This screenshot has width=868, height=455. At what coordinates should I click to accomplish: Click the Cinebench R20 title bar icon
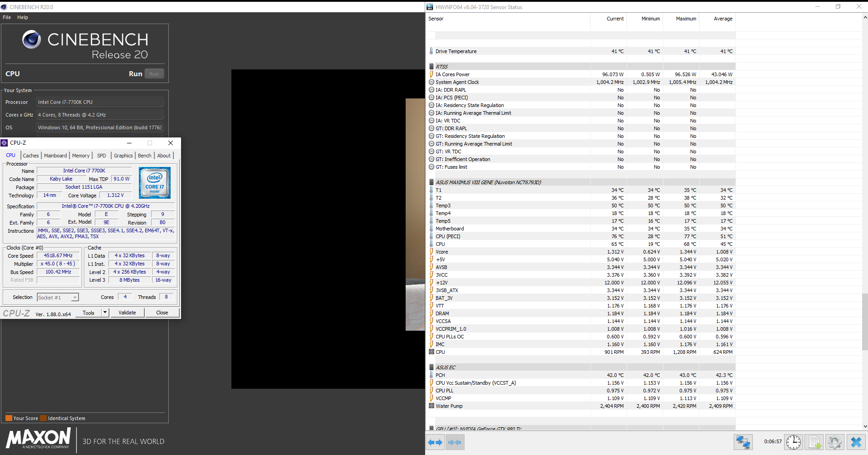(4, 7)
